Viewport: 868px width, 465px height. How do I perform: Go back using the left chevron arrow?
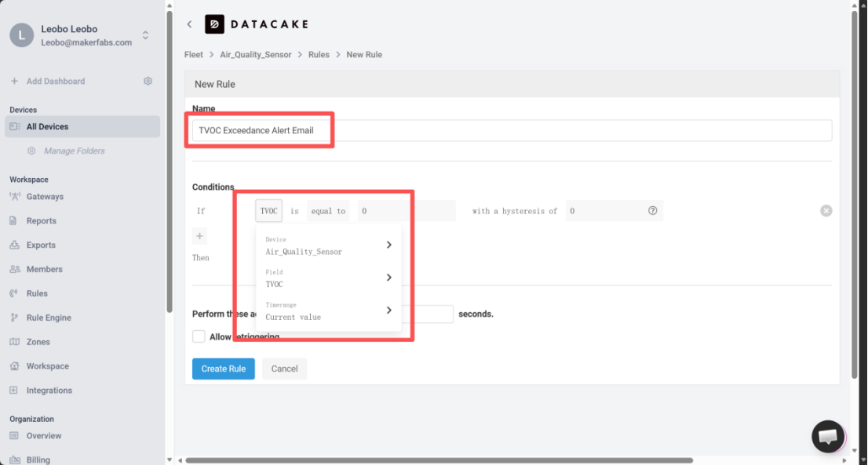[x=189, y=24]
